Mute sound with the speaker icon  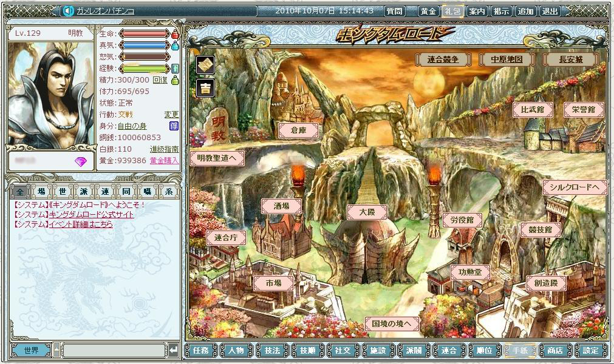(69, 11)
